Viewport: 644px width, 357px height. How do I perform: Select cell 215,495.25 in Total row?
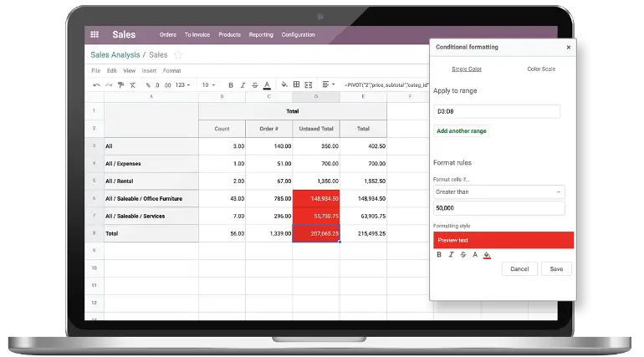coord(364,233)
